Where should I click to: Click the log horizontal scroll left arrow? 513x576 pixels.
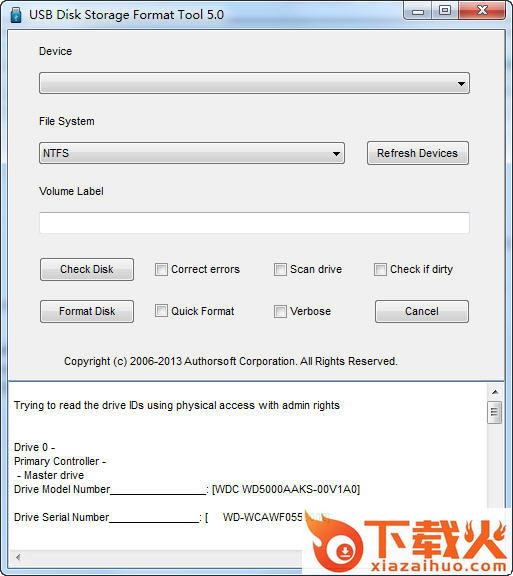coord(18,557)
